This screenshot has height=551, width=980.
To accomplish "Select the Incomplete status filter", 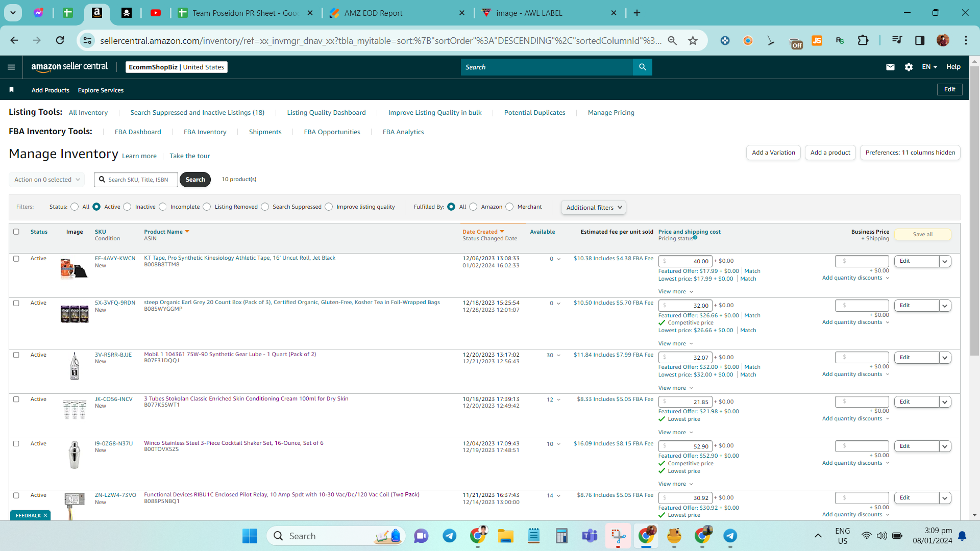I will tap(162, 207).
